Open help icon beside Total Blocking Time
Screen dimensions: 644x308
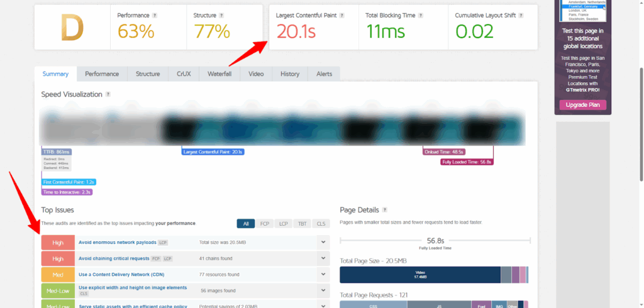(421, 16)
